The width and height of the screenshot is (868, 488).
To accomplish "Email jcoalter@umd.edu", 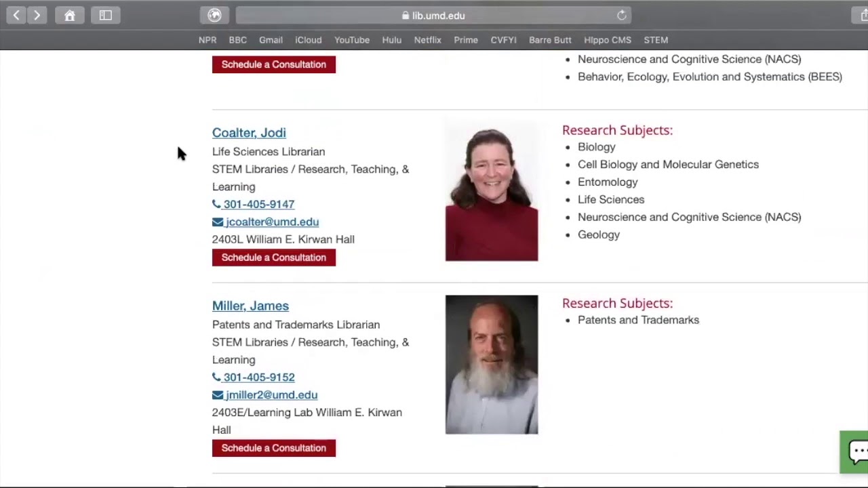I will click(272, 222).
